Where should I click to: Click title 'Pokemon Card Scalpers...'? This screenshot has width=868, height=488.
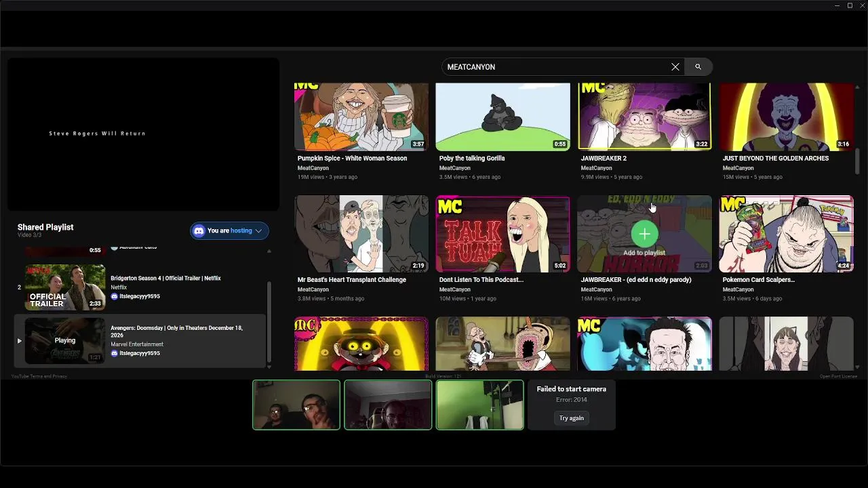(x=759, y=280)
